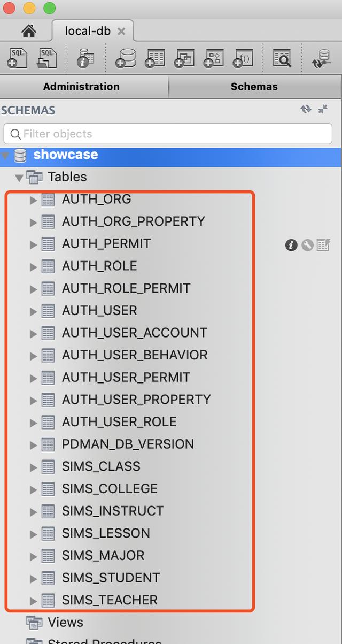Create new table toolbar icon
The height and width of the screenshot is (644, 342).
(155, 58)
